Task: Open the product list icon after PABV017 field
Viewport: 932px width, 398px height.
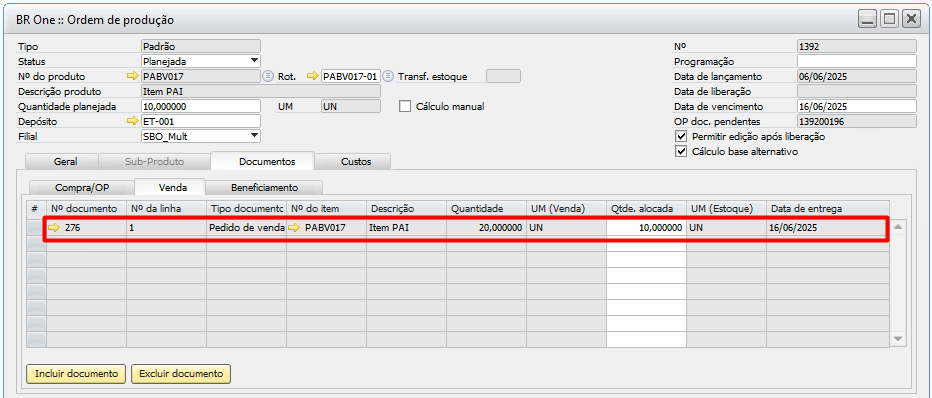Action: point(267,76)
